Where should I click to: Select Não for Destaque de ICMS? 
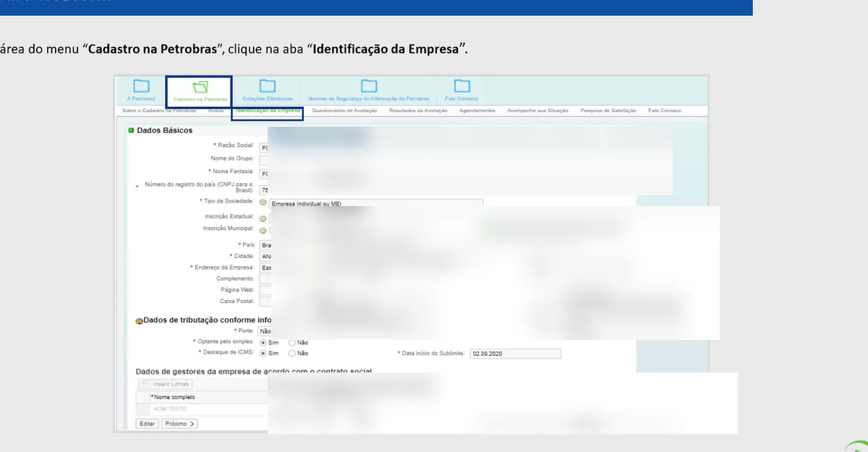[x=292, y=353]
